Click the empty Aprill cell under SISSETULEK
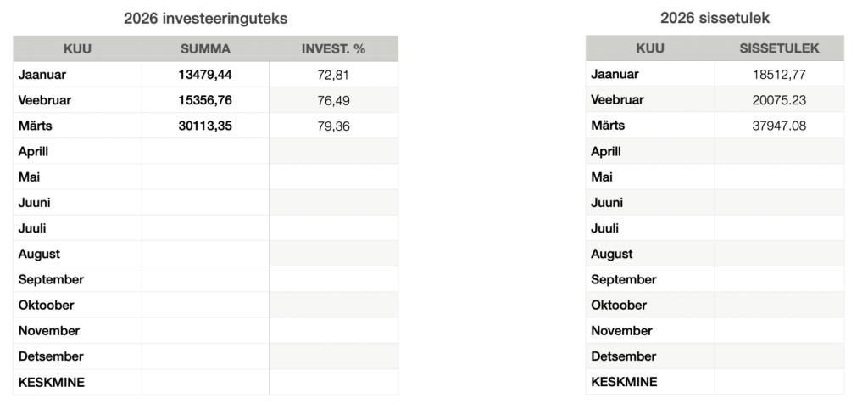This screenshot has height=415, width=868. coord(779,151)
